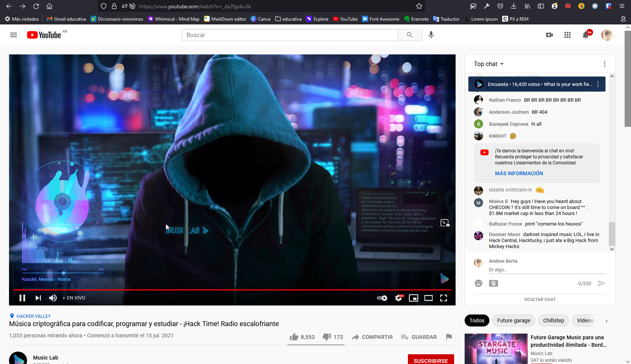
Task: Click the chat 'Di algo...' input field
Action: click(547, 270)
